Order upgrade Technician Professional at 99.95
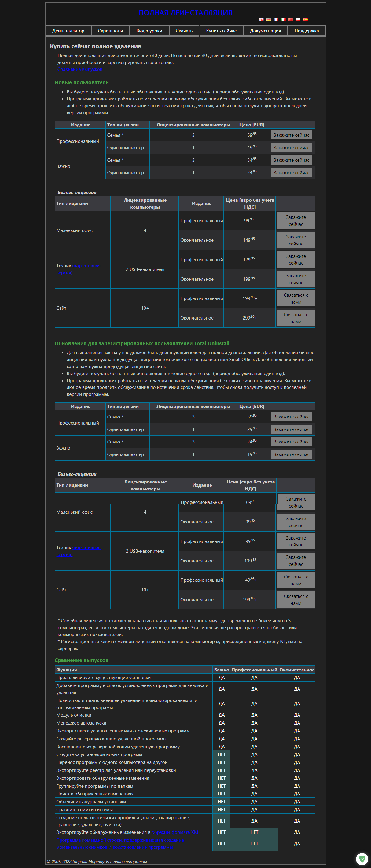This screenshot has height=868, width=371. [x=296, y=541]
